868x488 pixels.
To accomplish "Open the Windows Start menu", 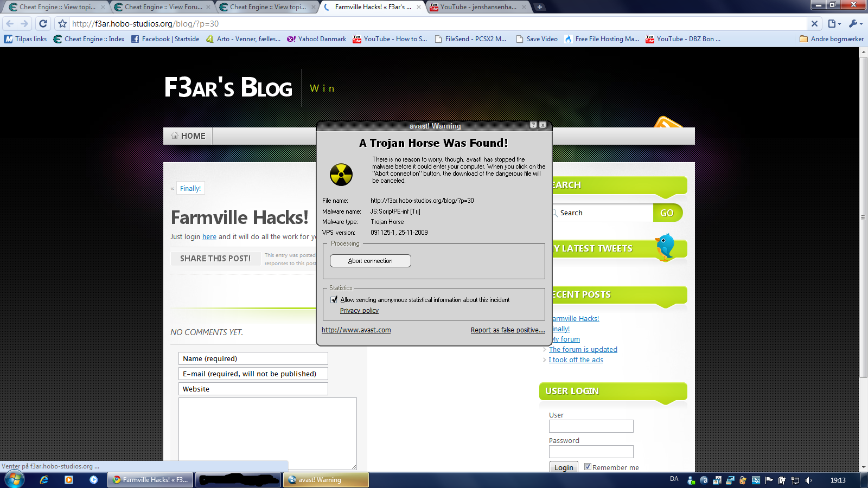I will 14,480.
